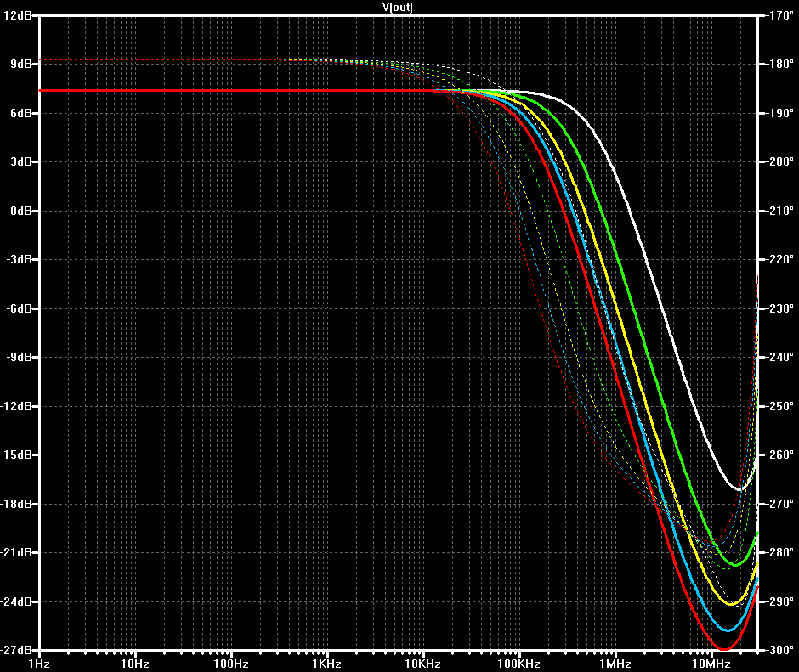Click the 1MHz frequency axis label

point(615,664)
